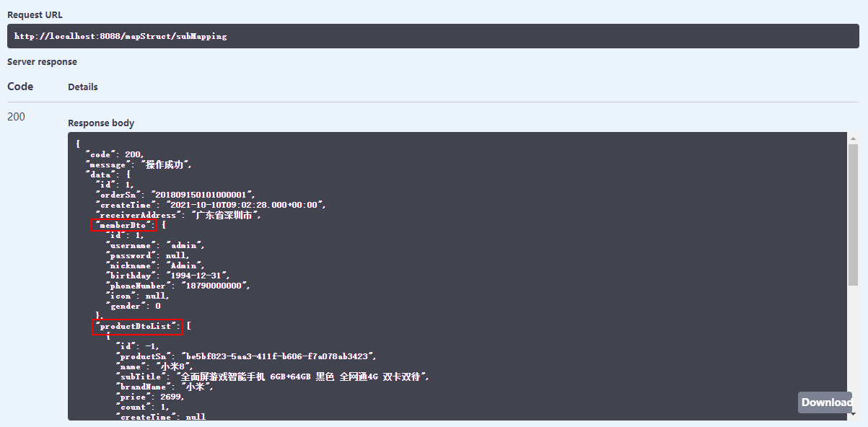
Task: Click the 200 response code
Action: 16,117
